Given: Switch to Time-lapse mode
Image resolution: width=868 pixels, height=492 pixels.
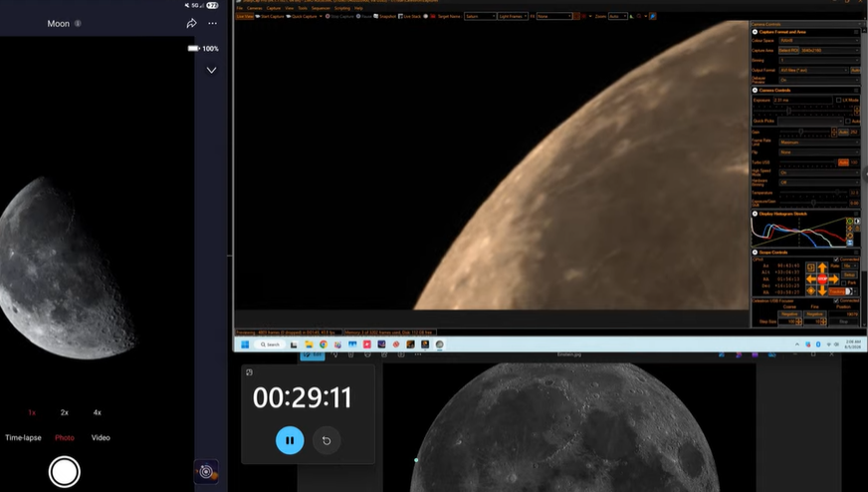Looking at the screenshot, I should point(23,437).
